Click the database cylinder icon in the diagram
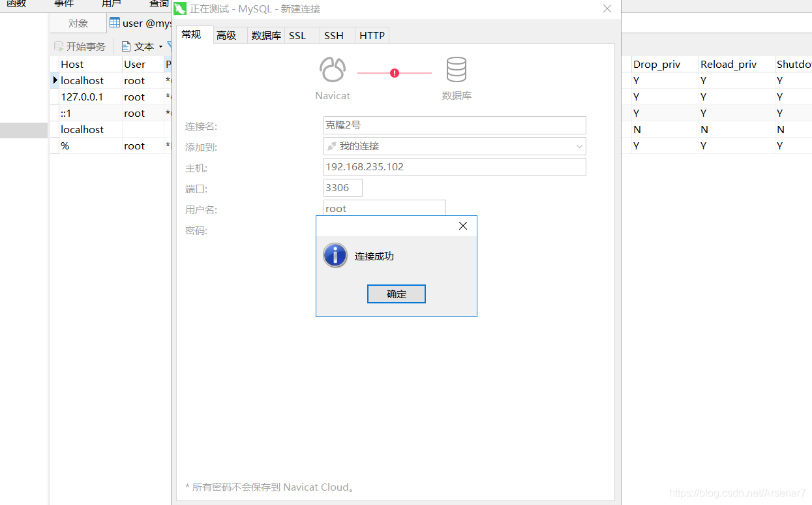812x505 pixels. pyautogui.click(x=457, y=69)
